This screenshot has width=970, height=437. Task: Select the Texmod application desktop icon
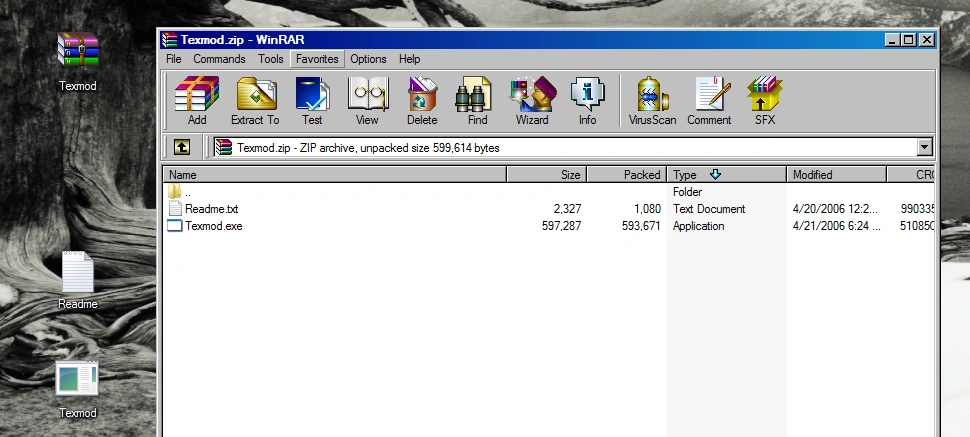point(78,379)
